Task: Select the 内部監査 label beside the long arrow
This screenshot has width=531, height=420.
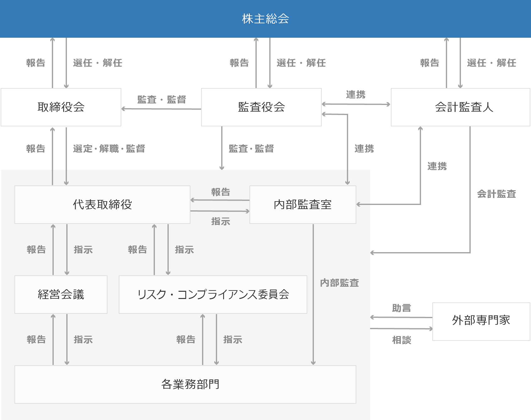Action: [x=339, y=283]
